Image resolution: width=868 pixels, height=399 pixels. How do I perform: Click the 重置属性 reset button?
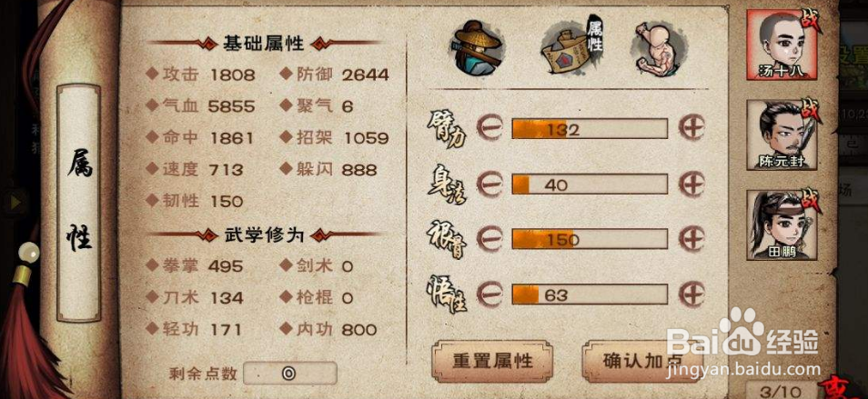(492, 361)
